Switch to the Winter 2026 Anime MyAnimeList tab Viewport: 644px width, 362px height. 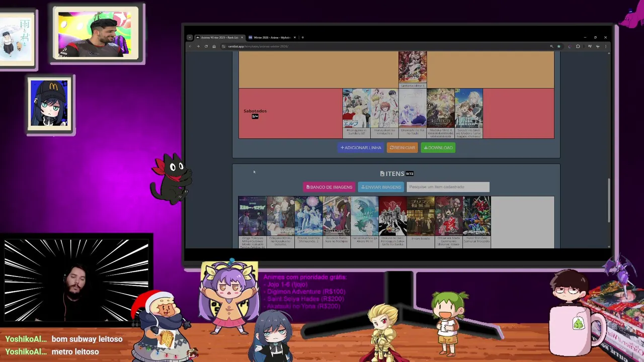tap(272, 37)
